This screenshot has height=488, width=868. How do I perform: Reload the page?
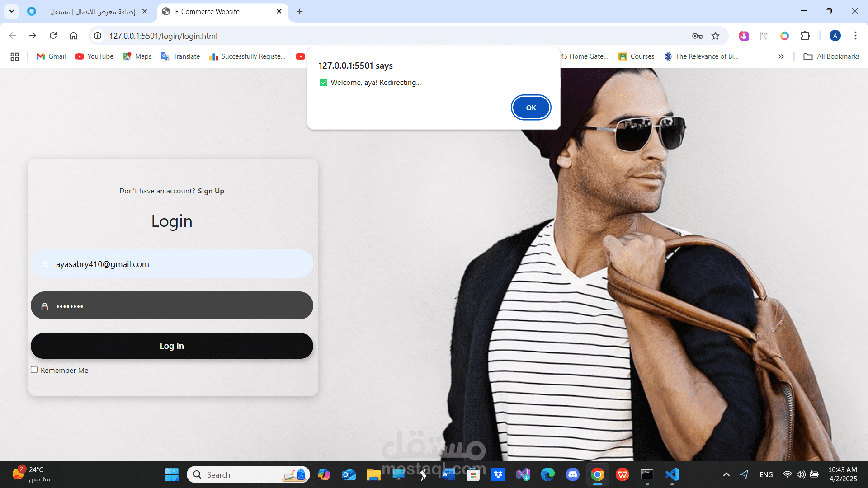click(x=53, y=36)
